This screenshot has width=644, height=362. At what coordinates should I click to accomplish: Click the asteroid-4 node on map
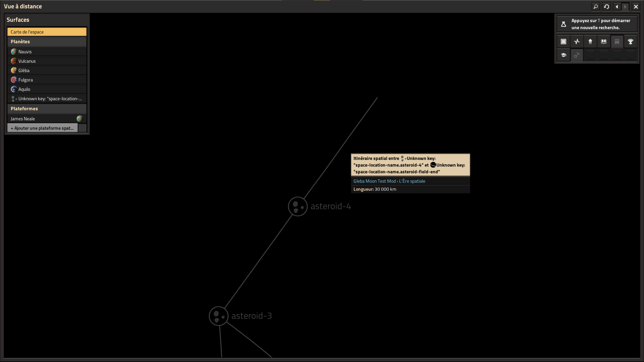pyautogui.click(x=298, y=206)
